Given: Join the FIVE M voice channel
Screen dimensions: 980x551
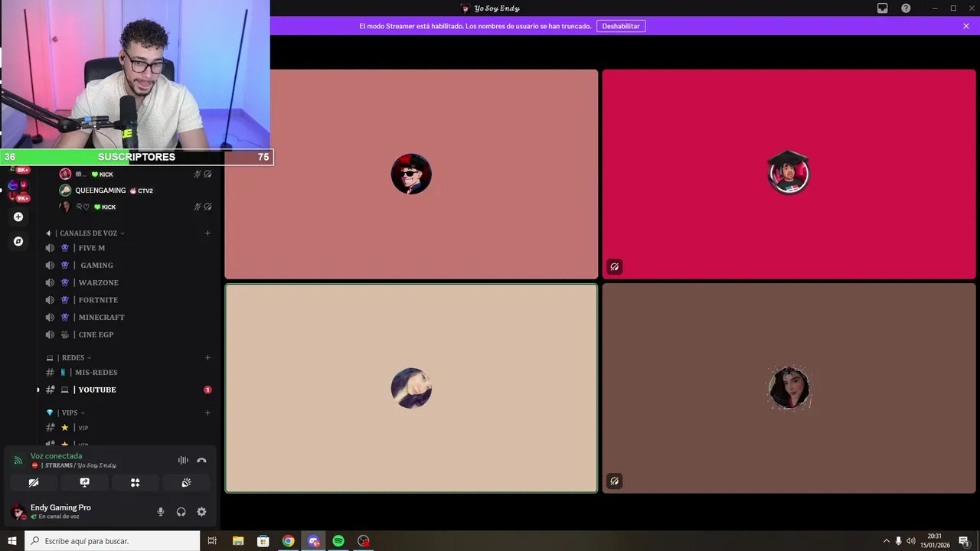Looking at the screenshot, I should point(127,248).
